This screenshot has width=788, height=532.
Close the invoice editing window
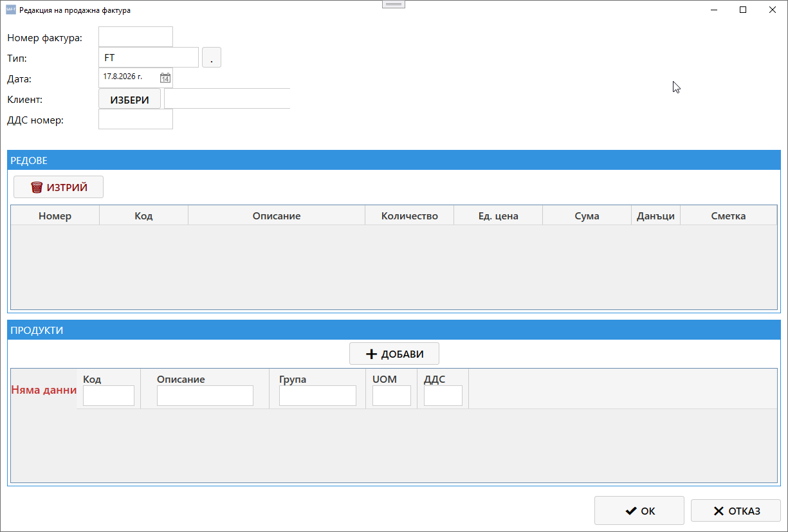click(773, 10)
